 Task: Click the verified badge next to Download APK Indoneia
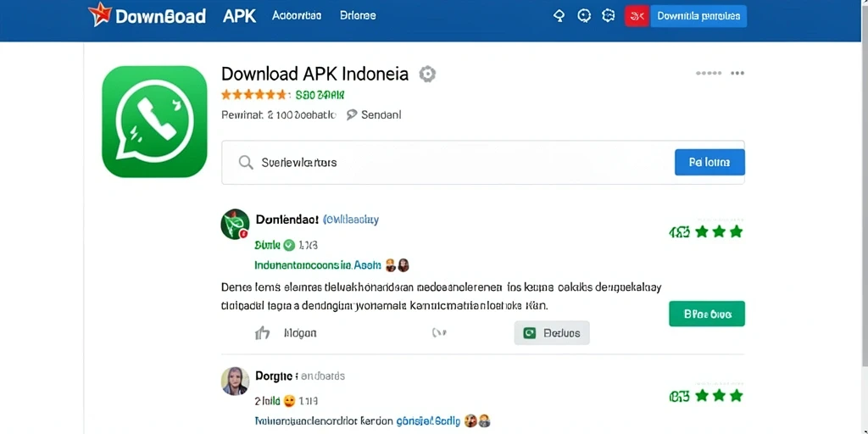[427, 75]
